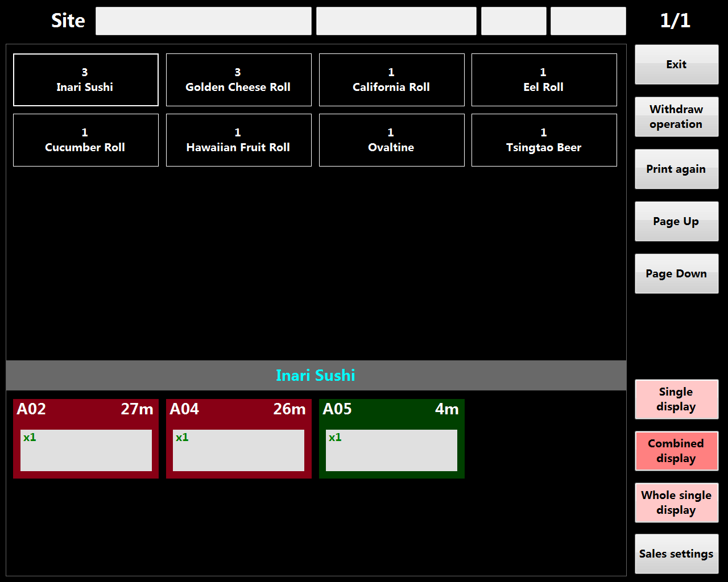Go to previous page with Page Up
This screenshot has width=728, height=582.
click(677, 221)
